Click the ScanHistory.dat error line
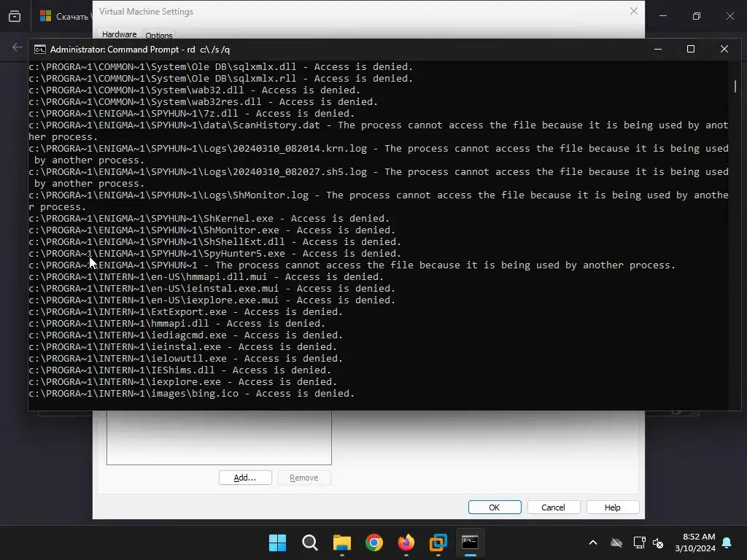This screenshot has width=747, height=560. [379, 131]
